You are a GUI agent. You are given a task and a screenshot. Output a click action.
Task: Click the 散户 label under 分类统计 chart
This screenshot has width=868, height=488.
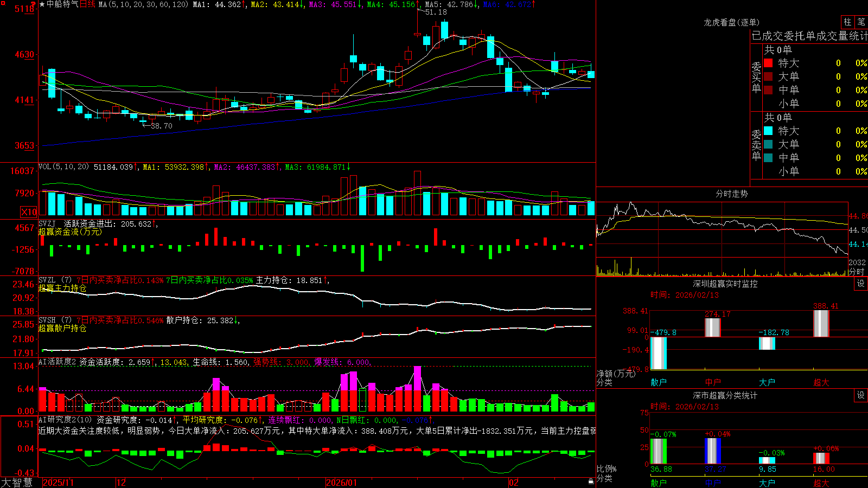[659, 483]
